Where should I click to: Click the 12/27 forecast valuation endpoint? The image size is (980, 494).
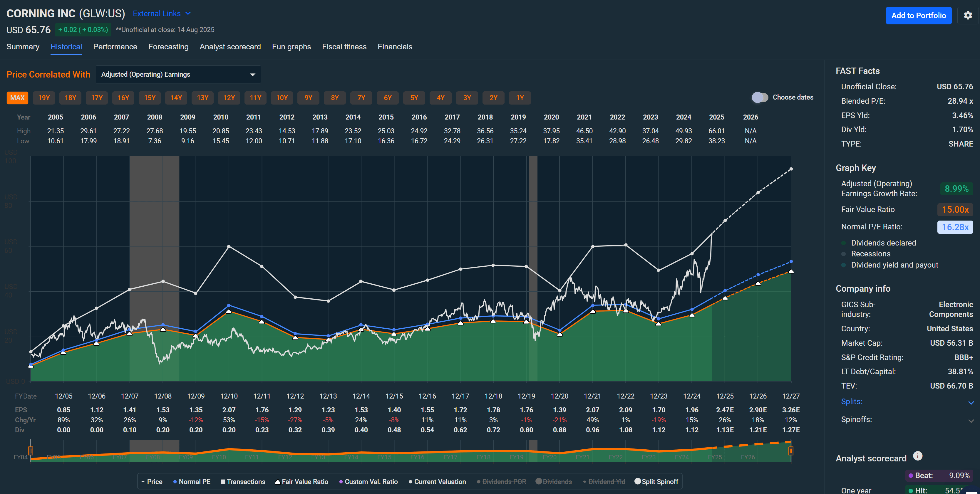click(791, 169)
